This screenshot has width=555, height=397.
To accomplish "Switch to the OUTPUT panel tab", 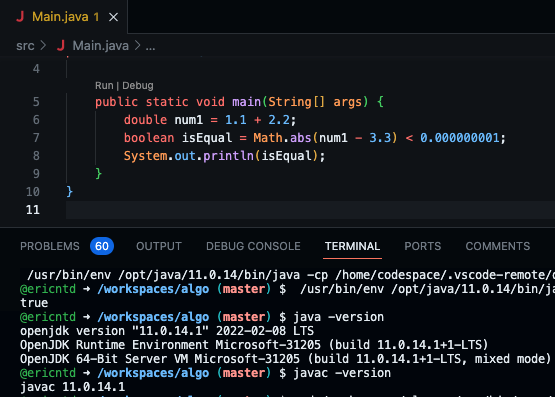I will [x=159, y=246].
